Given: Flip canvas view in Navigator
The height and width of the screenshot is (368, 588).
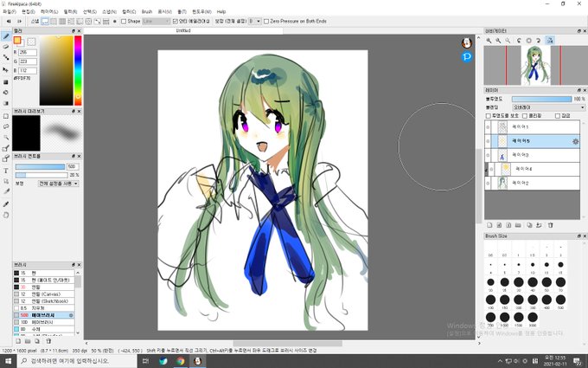Looking at the screenshot, I should (x=550, y=41).
